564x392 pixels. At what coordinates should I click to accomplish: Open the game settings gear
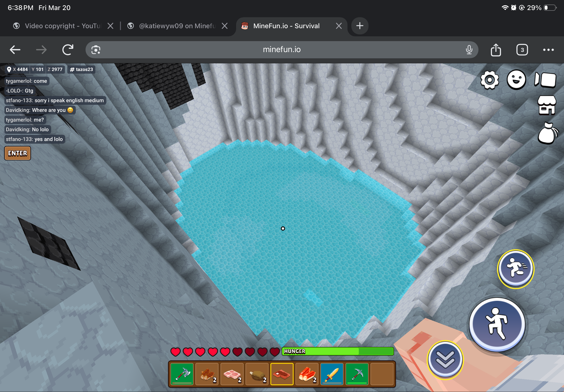coord(489,80)
